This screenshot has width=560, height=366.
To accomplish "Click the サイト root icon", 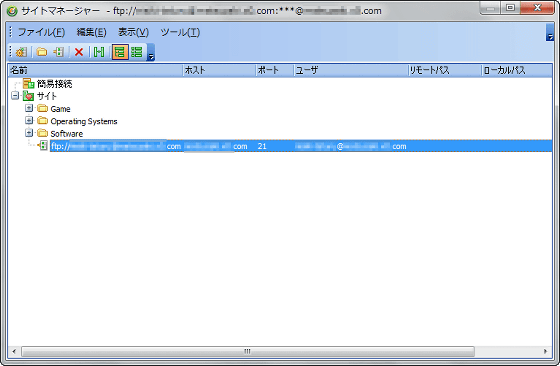I will [x=29, y=96].
